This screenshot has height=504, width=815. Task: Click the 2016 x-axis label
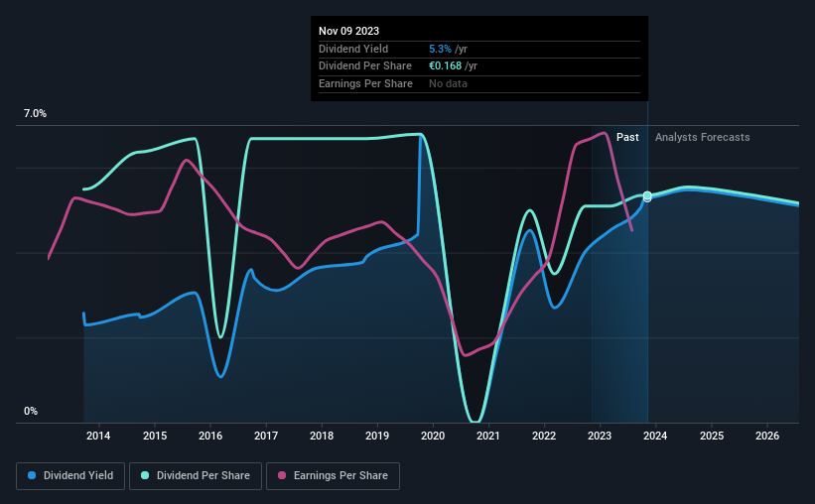pos(210,436)
